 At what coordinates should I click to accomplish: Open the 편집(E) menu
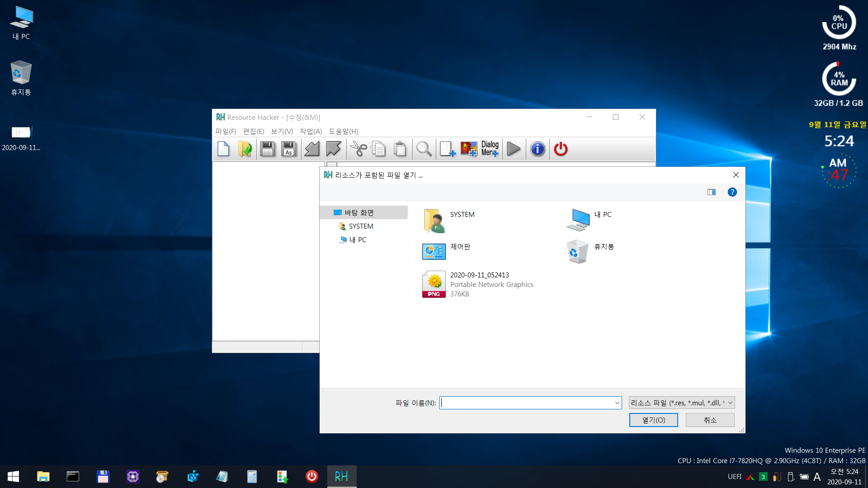pyautogui.click(x=254, y=131)
